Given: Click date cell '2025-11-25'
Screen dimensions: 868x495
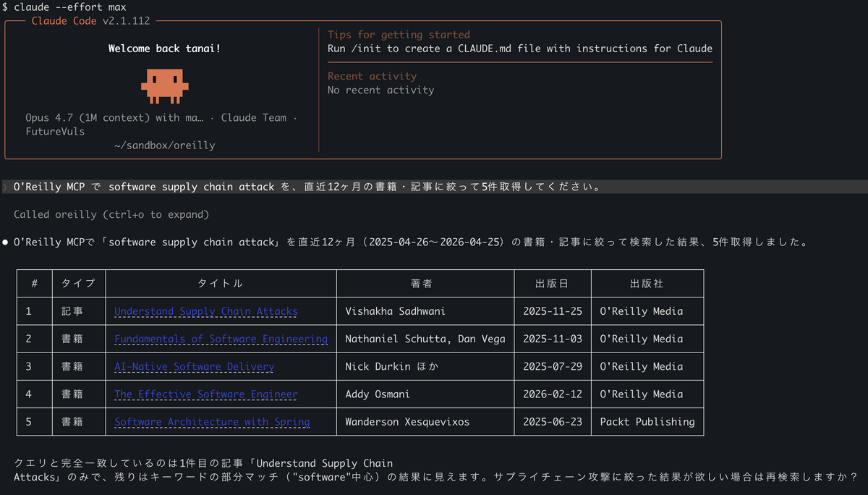Looking at the screenshot, I should 553,311.
